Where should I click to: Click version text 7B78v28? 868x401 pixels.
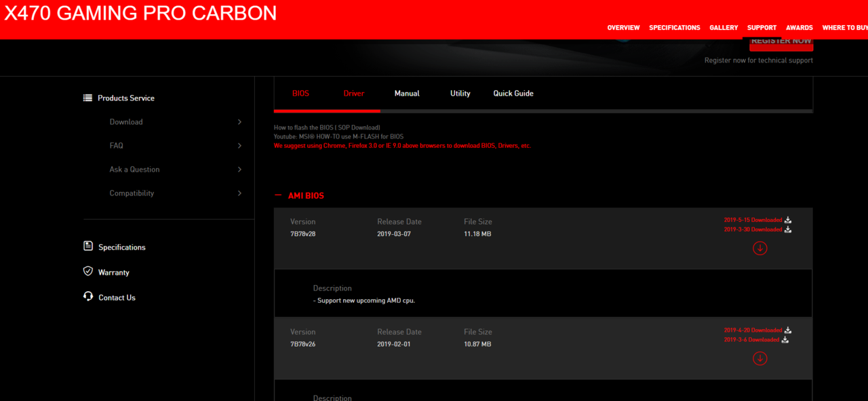302,234
